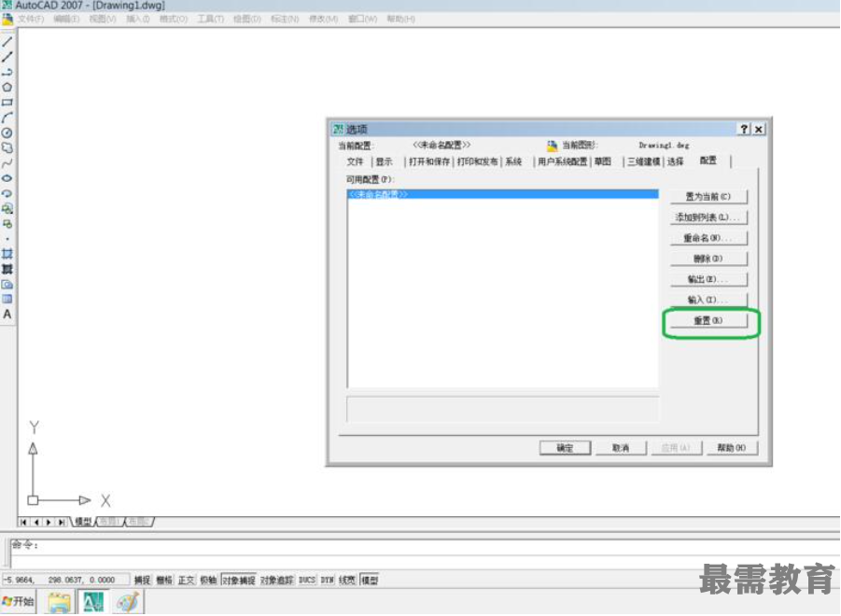
Task: Select the Hatch tool
Action: point(7,254)
